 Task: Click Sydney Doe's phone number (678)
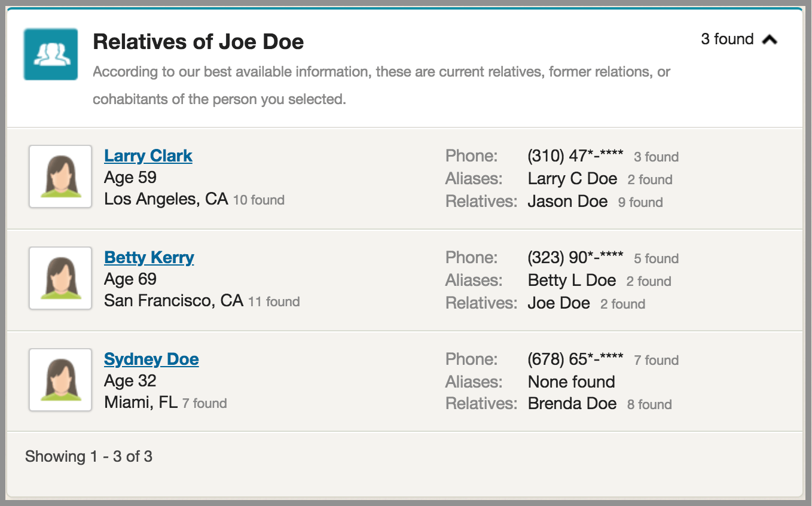point(575,359)
